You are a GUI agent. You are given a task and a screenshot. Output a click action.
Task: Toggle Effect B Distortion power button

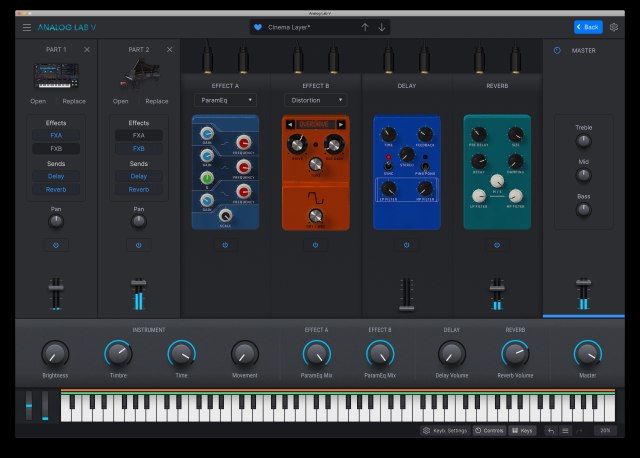316,245
